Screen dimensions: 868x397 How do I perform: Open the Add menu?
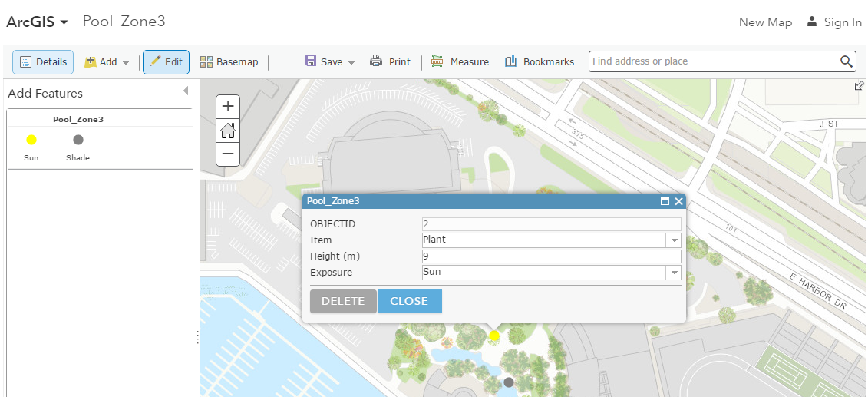[x=107, y=62]
